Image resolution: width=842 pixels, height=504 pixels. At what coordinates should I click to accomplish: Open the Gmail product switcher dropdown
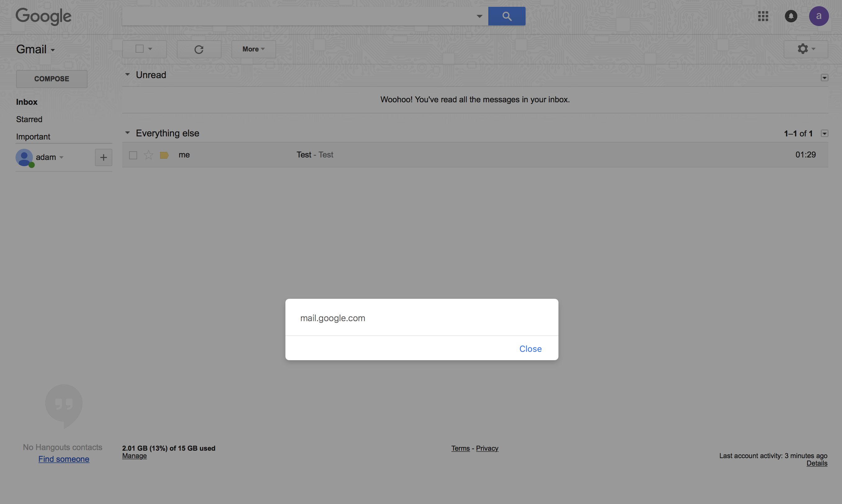[35, 49]
